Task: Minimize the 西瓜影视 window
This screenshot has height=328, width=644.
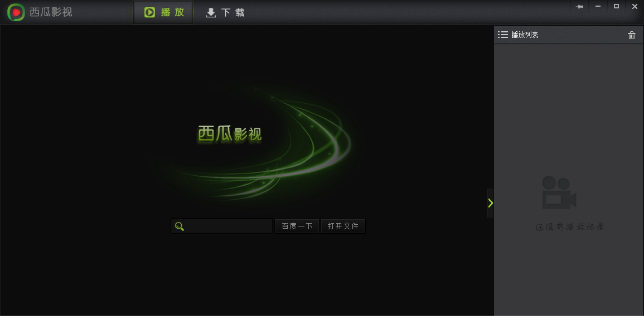Action: [x=598, y=6]
